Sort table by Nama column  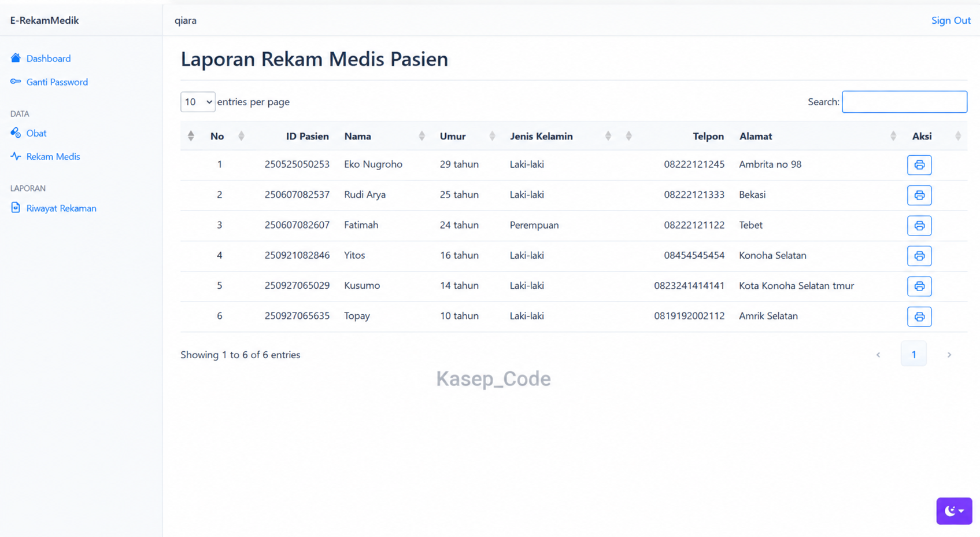click(357, 136)
